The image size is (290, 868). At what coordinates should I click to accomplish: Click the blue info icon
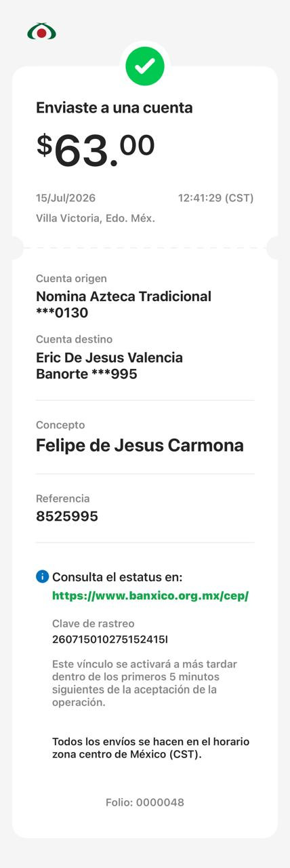tap(42, 576)
